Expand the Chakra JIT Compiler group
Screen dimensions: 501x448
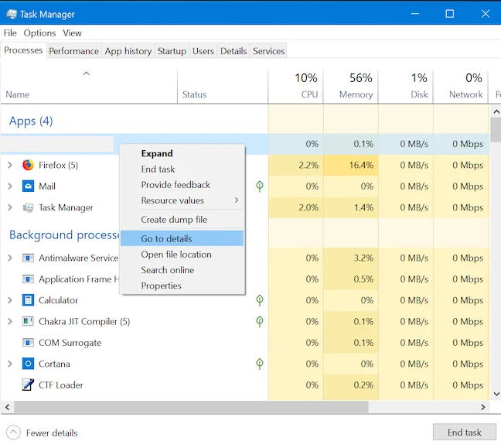(10, 321)
